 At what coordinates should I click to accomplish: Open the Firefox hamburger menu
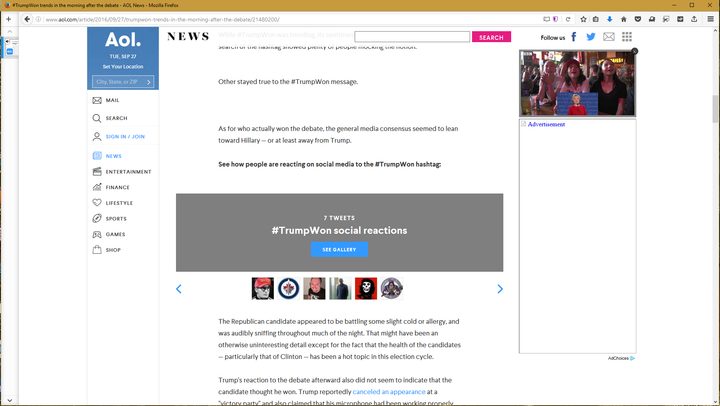(710, 19)
